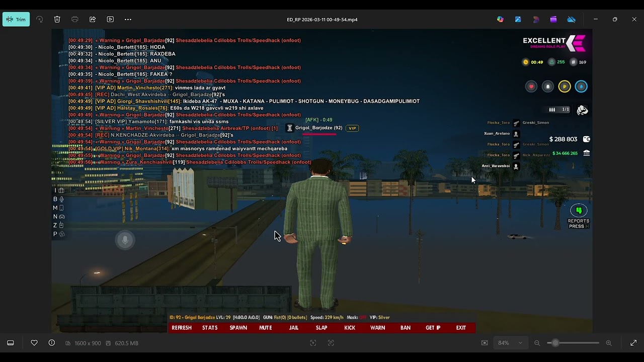Click the print icon in top toolbar
This screenshot has height=362, width=644.
(75, 20)
